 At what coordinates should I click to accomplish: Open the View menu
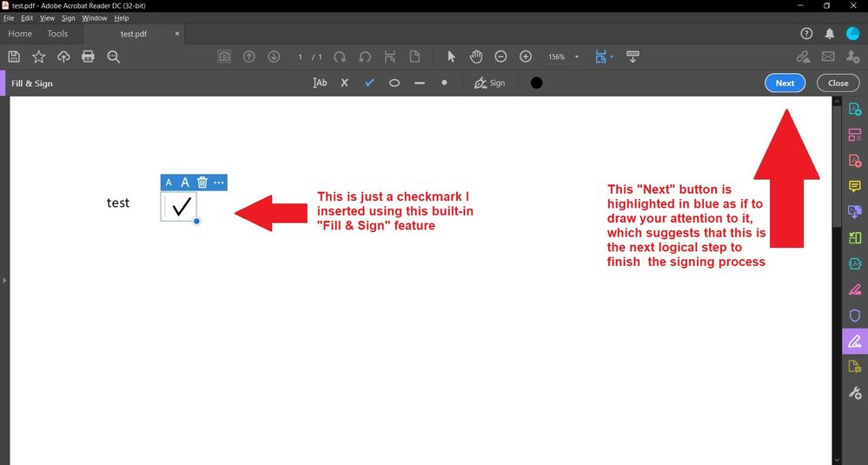pos(47,17)
